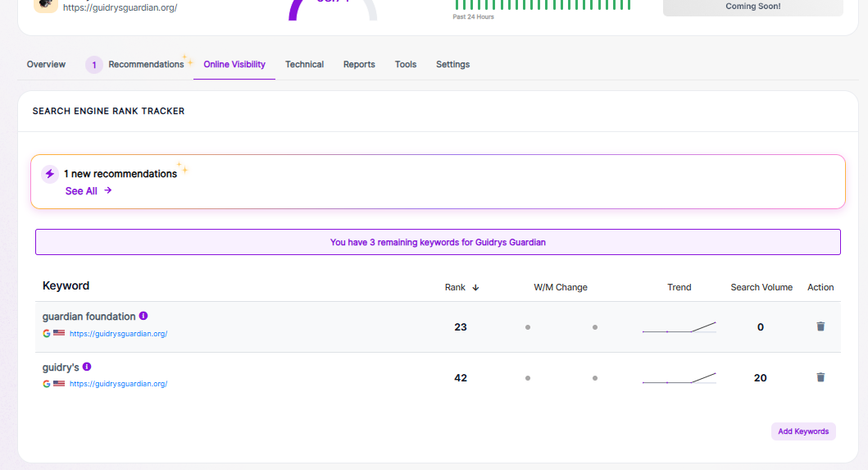This screenshot has width=868, height=470.
Task: Switch to the Recommendations tab
Action: tap(146, 64)
